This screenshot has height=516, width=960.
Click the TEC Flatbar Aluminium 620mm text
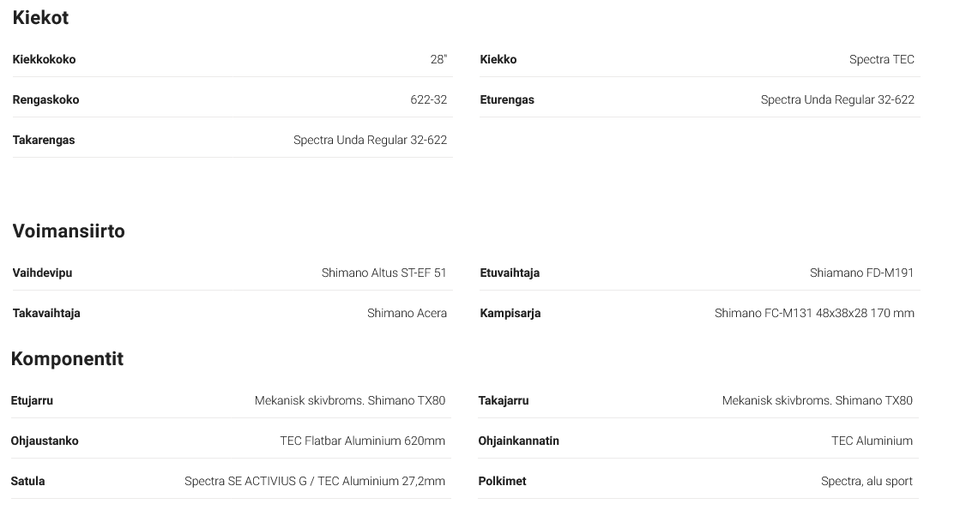(362, 441)
